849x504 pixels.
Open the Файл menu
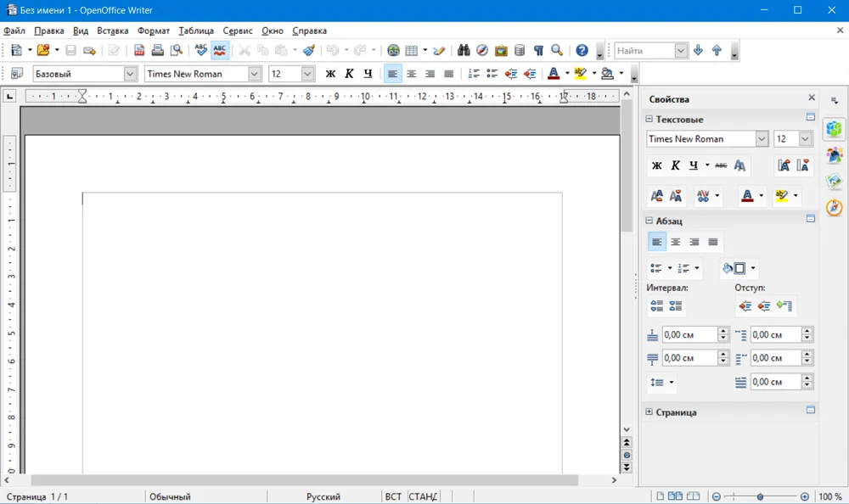tap(14, 31)
